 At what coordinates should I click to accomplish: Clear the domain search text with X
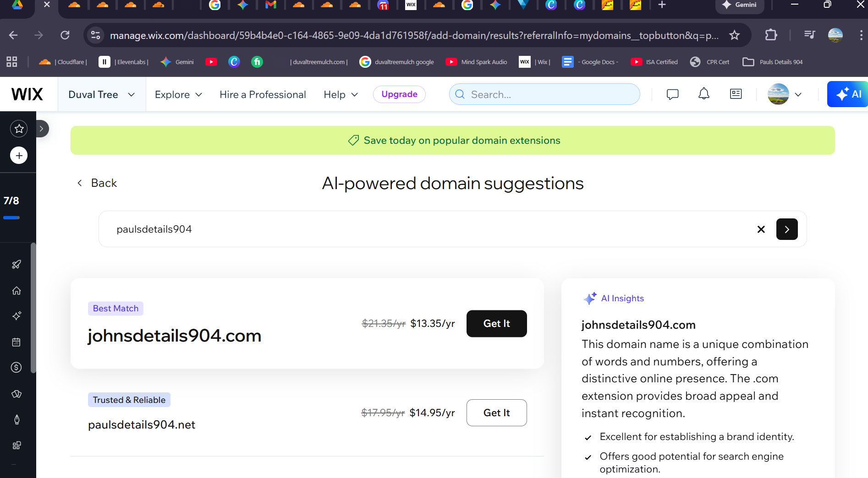tap(761, 229)
